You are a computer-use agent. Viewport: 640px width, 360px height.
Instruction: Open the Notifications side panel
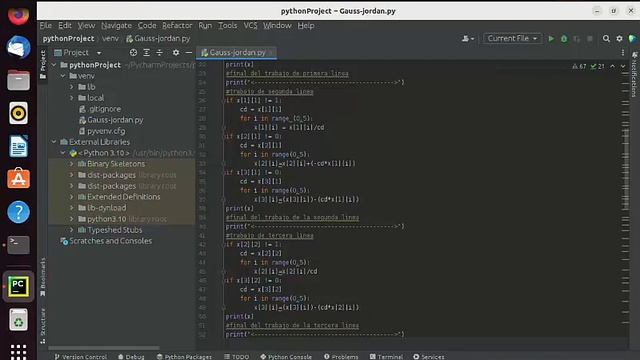634,74
